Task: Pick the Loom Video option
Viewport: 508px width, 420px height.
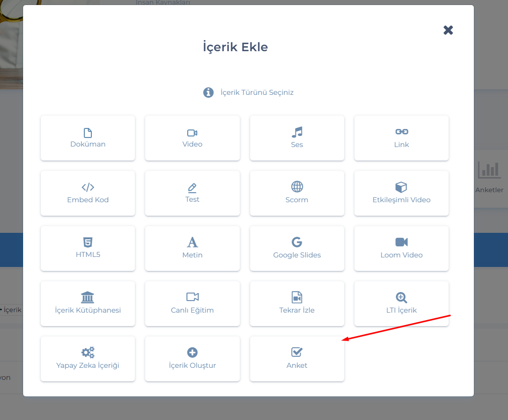Action: pyautogui.click(x=402, y=248)
